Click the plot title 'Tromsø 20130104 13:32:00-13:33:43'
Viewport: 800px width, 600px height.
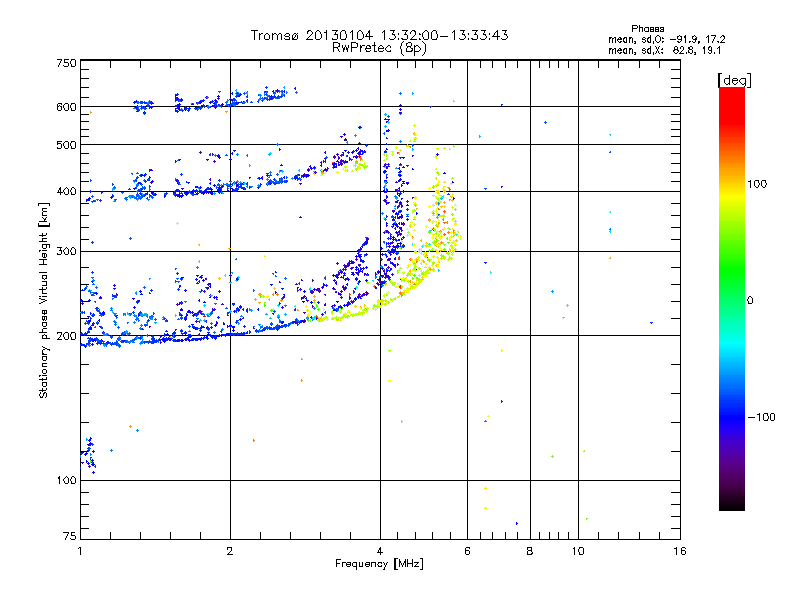tap(379, 35)
